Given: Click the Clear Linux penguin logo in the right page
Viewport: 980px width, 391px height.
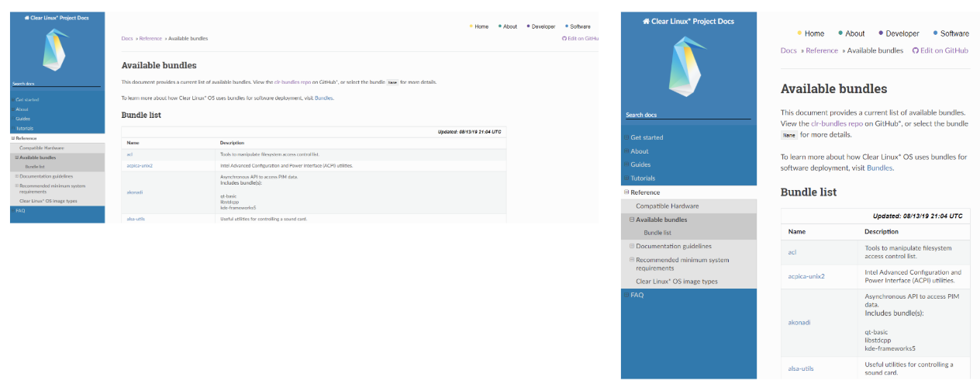Looking at the screenshot, I should tap(688, 67).
